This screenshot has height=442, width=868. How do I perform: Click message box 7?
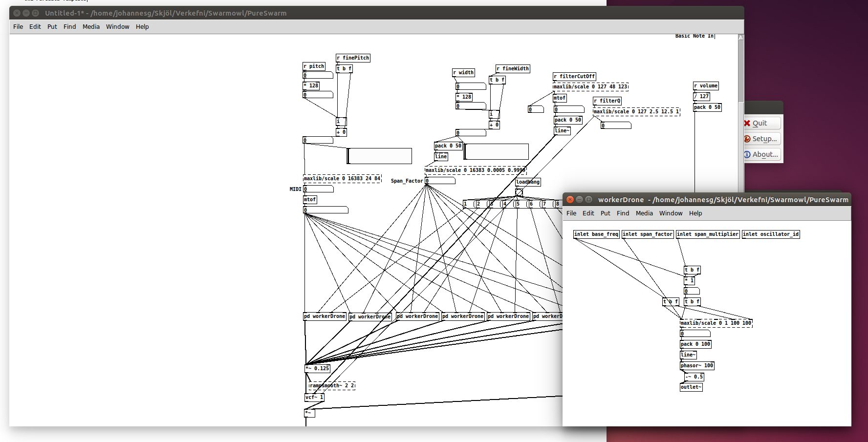click(x=547, y=204)
